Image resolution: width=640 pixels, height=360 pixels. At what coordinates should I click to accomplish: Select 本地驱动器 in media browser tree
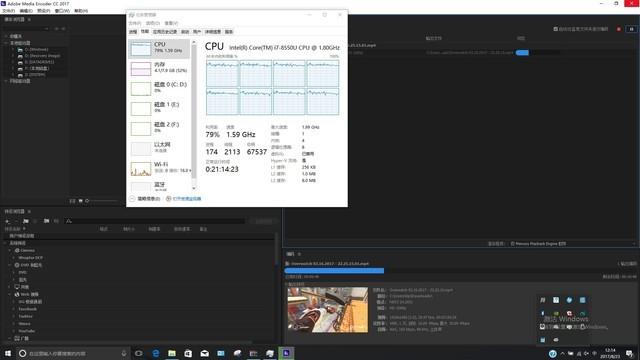click(20, 43)
